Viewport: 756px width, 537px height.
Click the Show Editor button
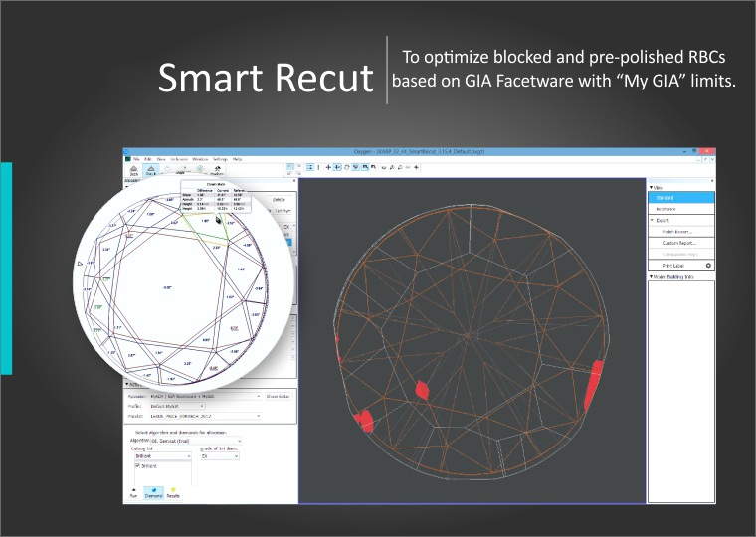click(x=279, y=396)
